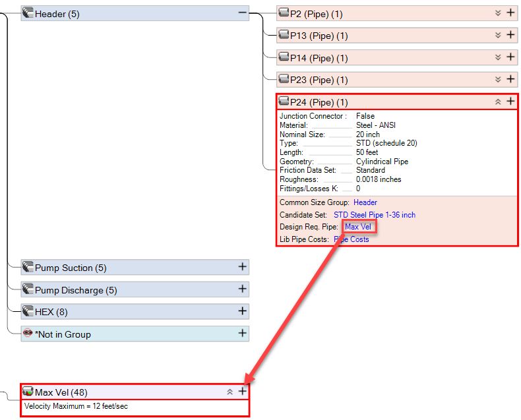Collapse Max Vel (48) details with chevrons

point(230,392)
